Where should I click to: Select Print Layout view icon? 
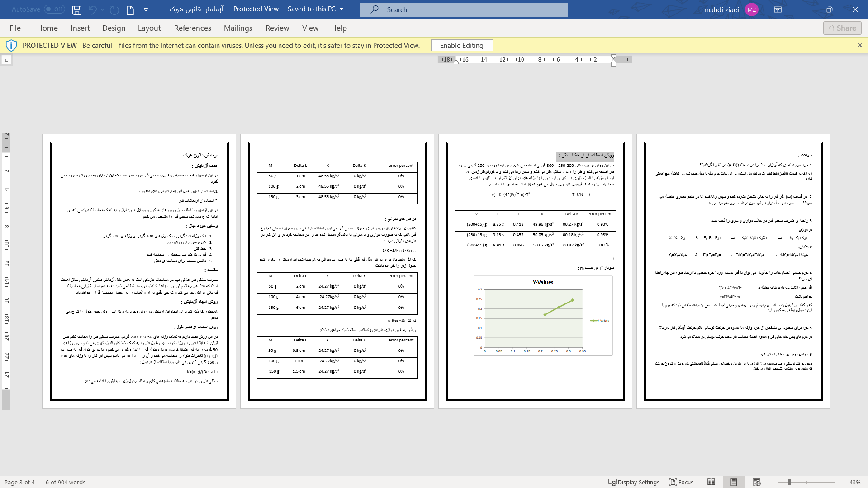(734, 482)
